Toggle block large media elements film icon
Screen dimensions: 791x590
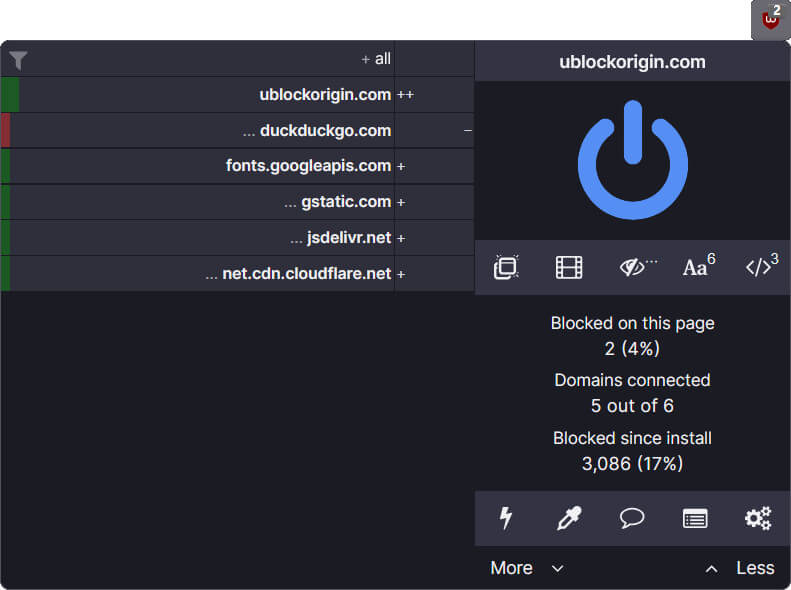pos(569,267)
